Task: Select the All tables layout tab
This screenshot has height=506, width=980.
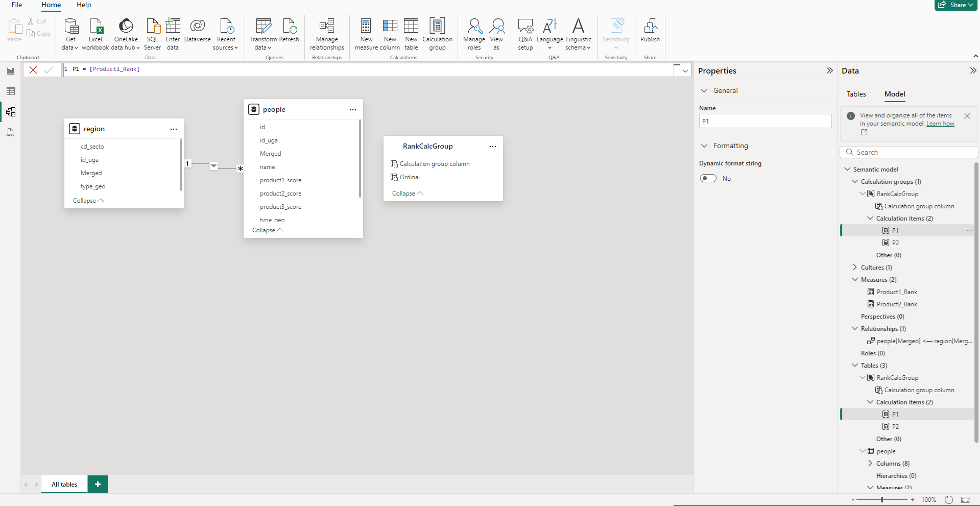Action: 64,484
